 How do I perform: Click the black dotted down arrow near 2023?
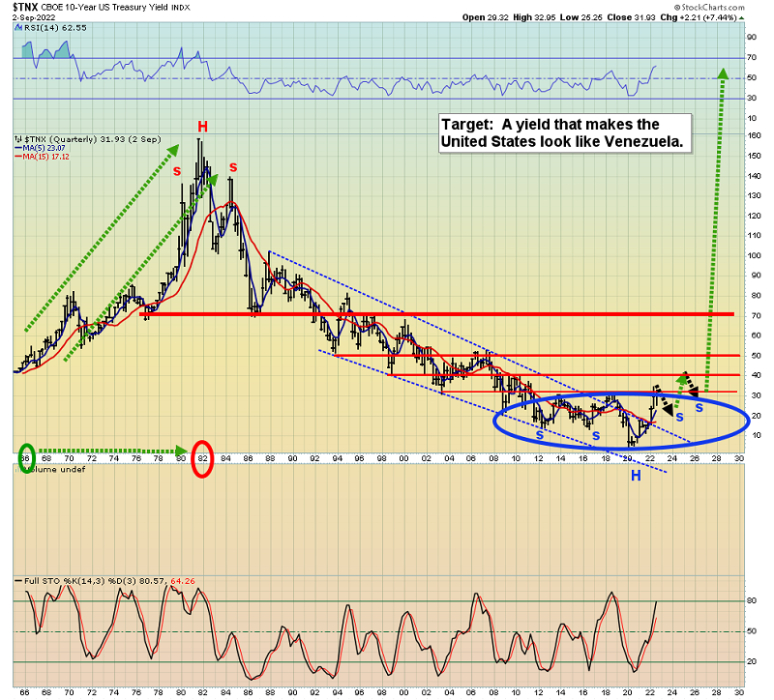(x=665, y=401)
